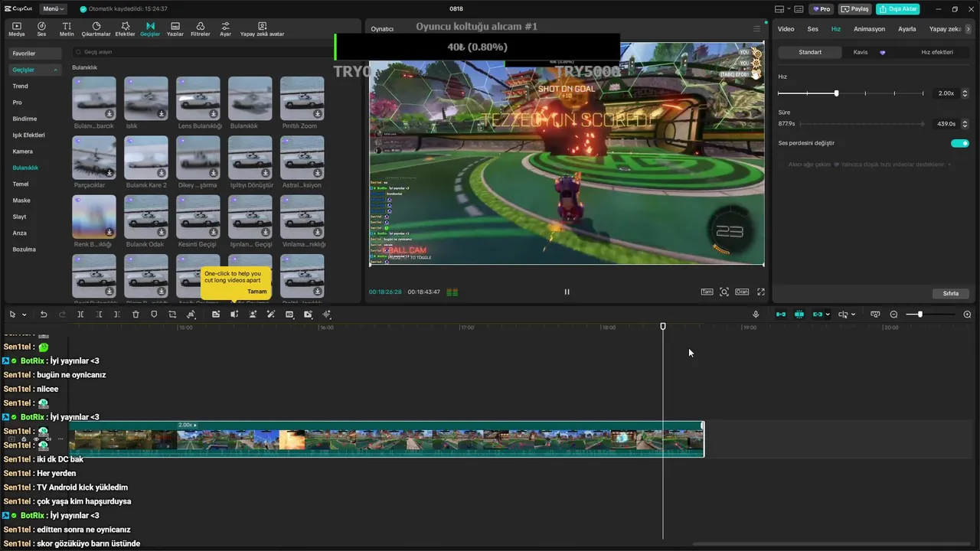Open the Metin text panel
Viewport: 980px width, 551px height.
point(67,29)
